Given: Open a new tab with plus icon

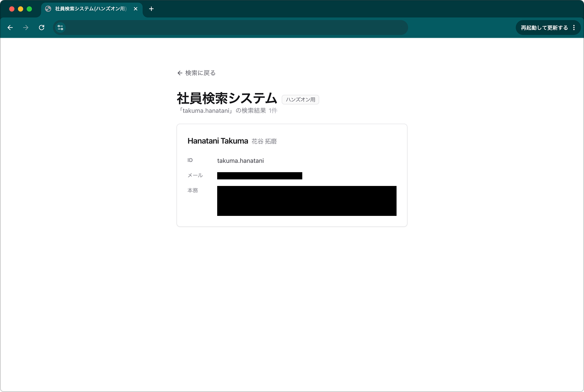Looking at the screenshot, I should (x=151, y=9).
